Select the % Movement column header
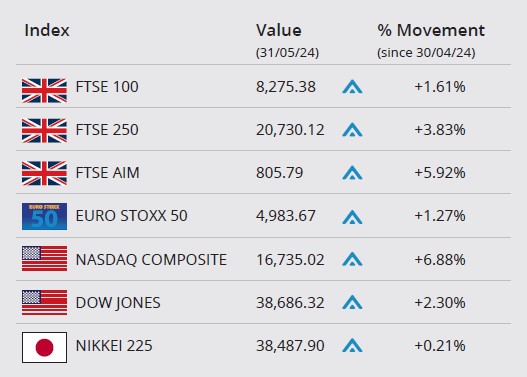The image size is (527, 377). (x=431, y=31)
